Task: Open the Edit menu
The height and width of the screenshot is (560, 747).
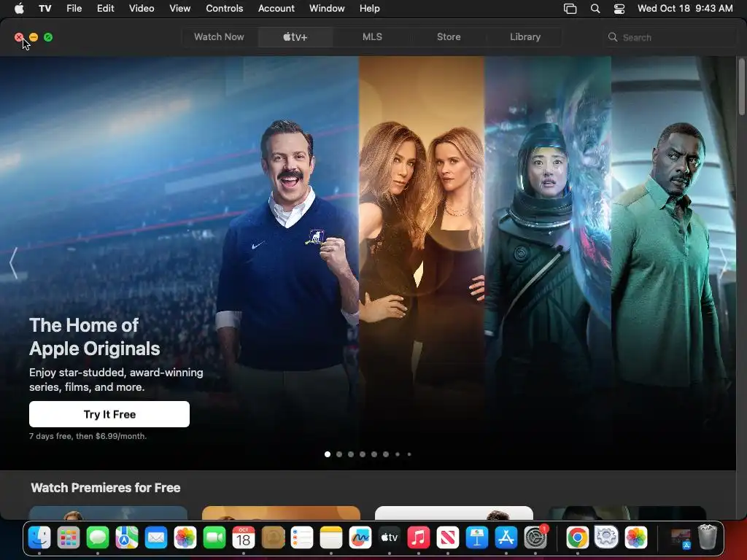Action: click(x=105, y=8)
